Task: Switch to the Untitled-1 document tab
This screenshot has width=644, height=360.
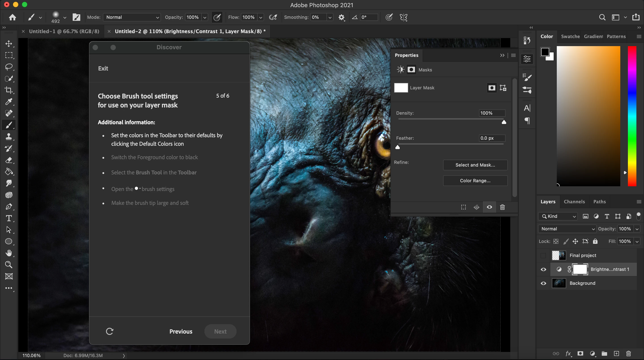Action: (64, 31)
